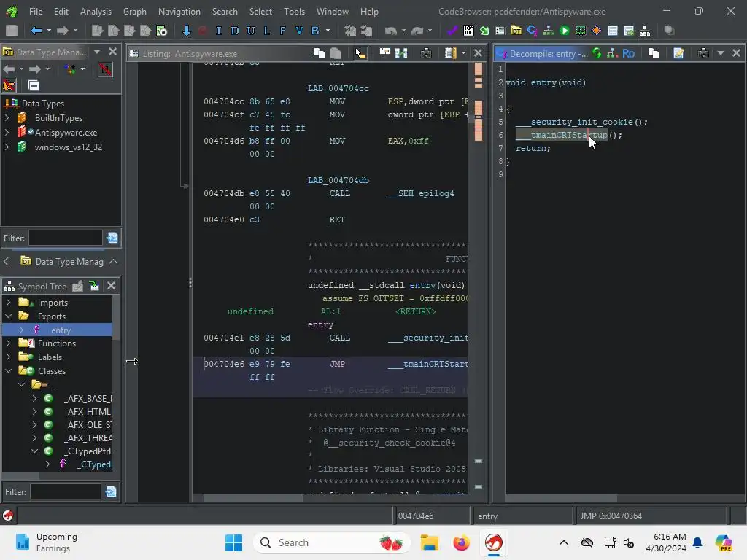
Task: Click Data Types filter options button
Action: point(112,238)
